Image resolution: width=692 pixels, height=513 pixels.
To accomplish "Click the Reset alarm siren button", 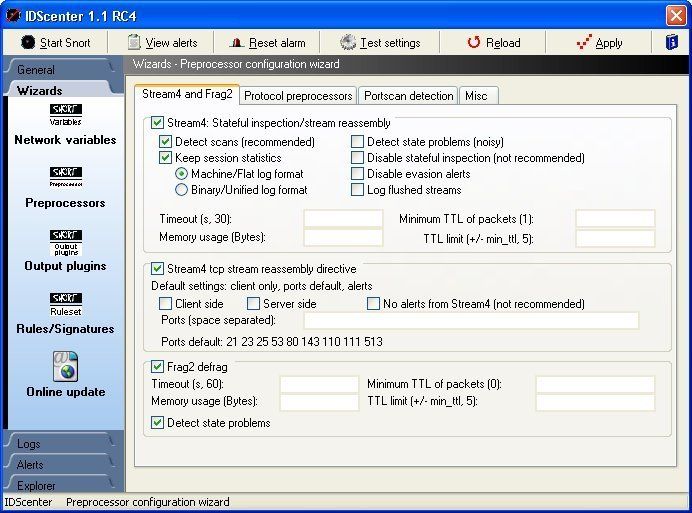I will (237, 43).
